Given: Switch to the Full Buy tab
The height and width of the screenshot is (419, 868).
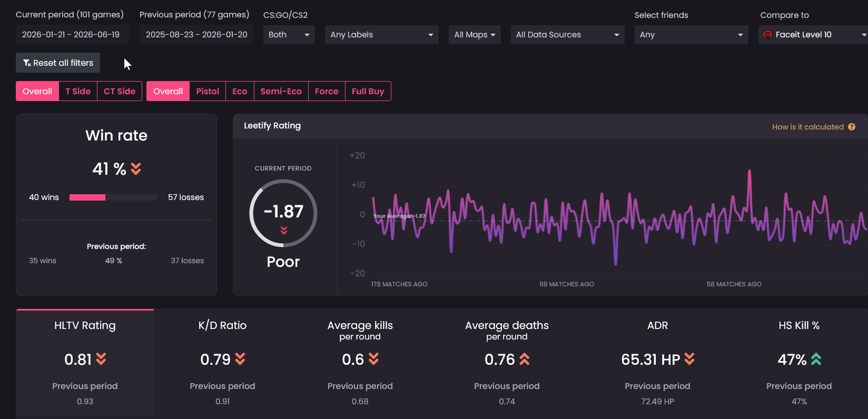Looking at the screenshot, I should click(368, 91).
